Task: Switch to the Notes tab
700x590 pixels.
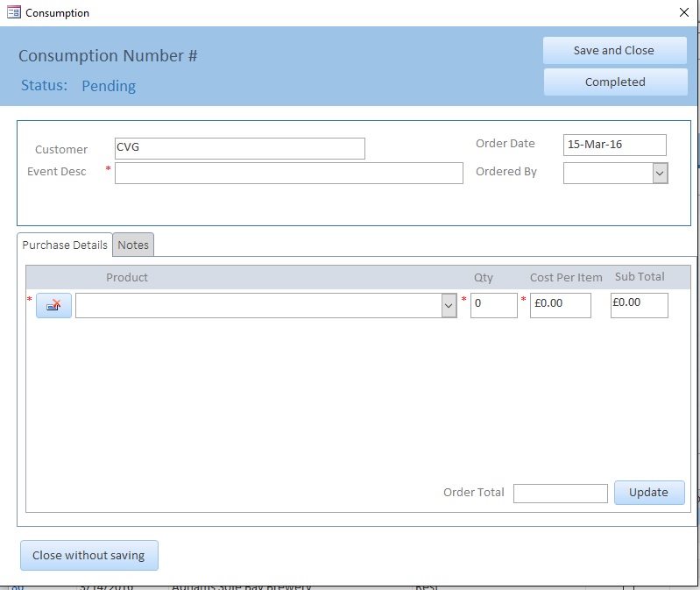Action: point(133,245)
